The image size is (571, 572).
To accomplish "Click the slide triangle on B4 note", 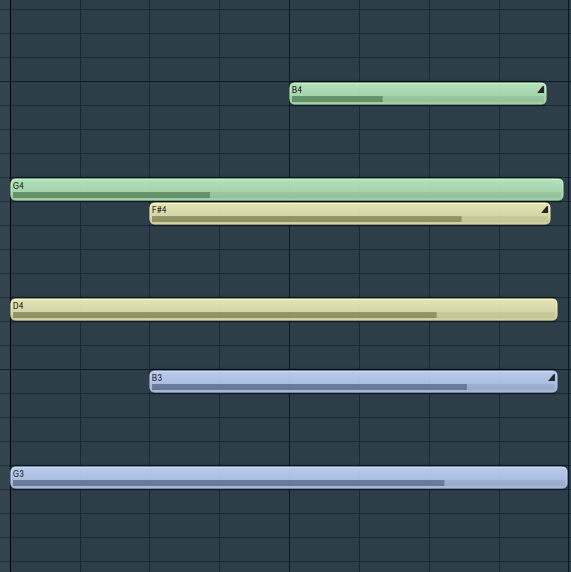I will [541, 89].
